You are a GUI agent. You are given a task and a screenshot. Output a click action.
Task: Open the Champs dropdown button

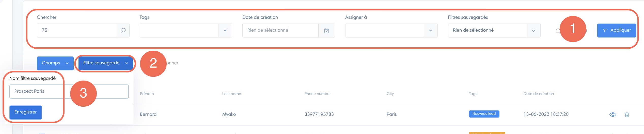click(55, 63)
